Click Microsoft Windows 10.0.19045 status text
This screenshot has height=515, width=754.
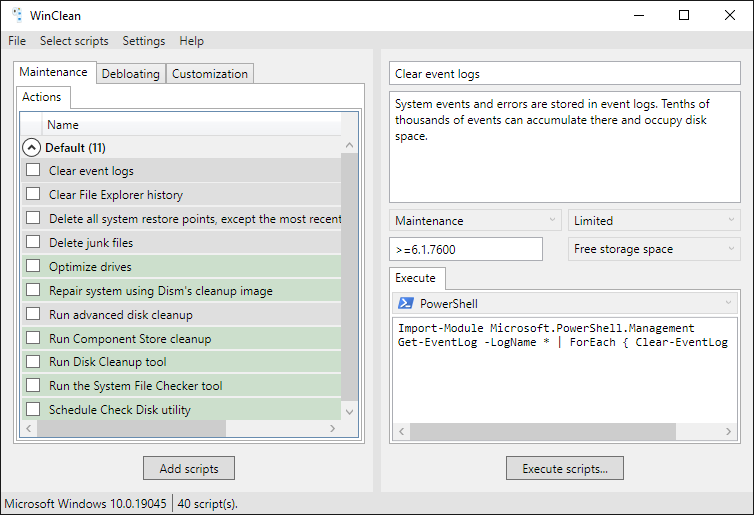tap(86, 503)
